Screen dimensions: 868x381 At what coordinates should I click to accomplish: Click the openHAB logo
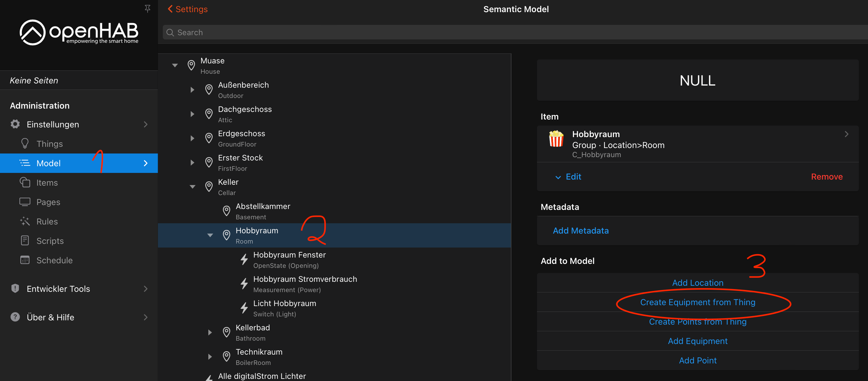pos(79,32)
